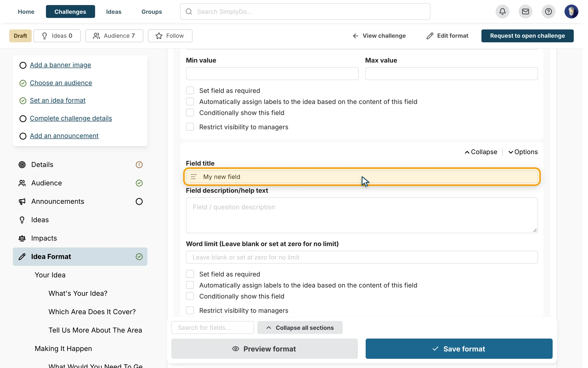Screen dimensions: 588x368
Task: Click the Audience green check status icon
Action: [x=139, y=183]
